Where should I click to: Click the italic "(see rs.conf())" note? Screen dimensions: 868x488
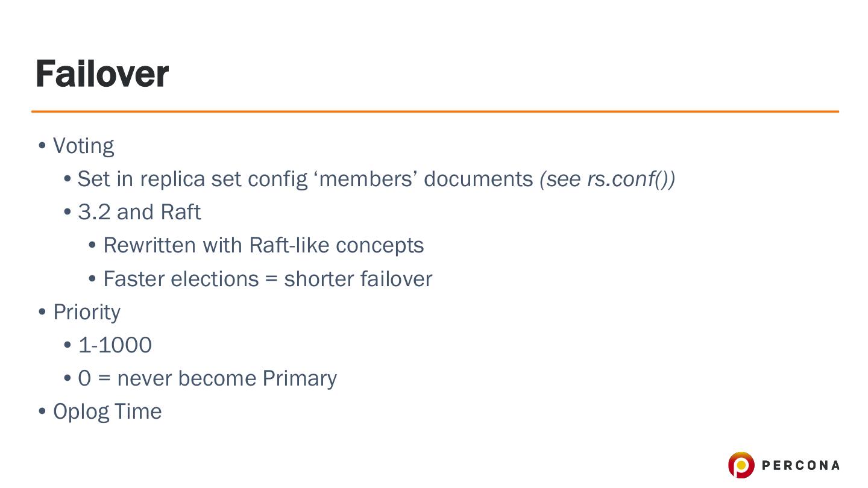[607, 179]
